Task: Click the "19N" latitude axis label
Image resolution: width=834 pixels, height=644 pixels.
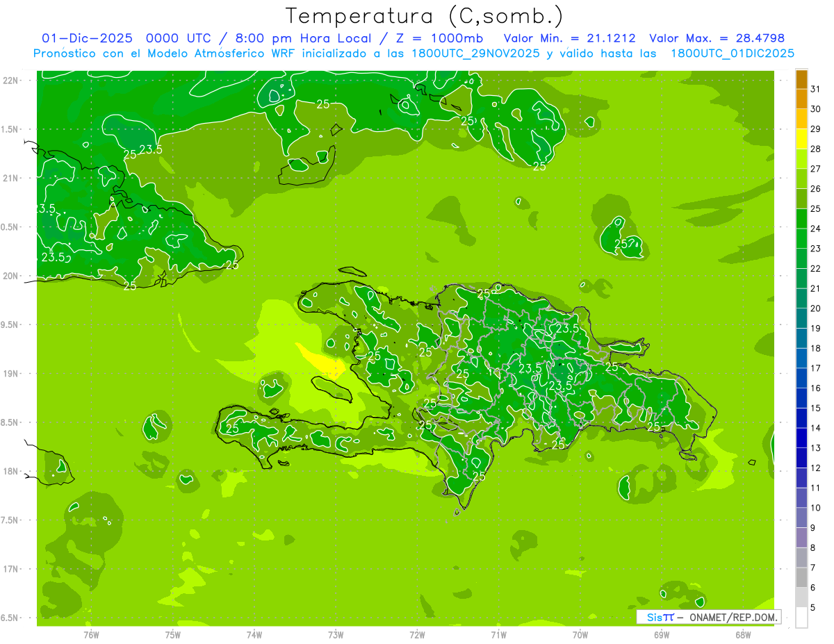Action: point(10,373)
